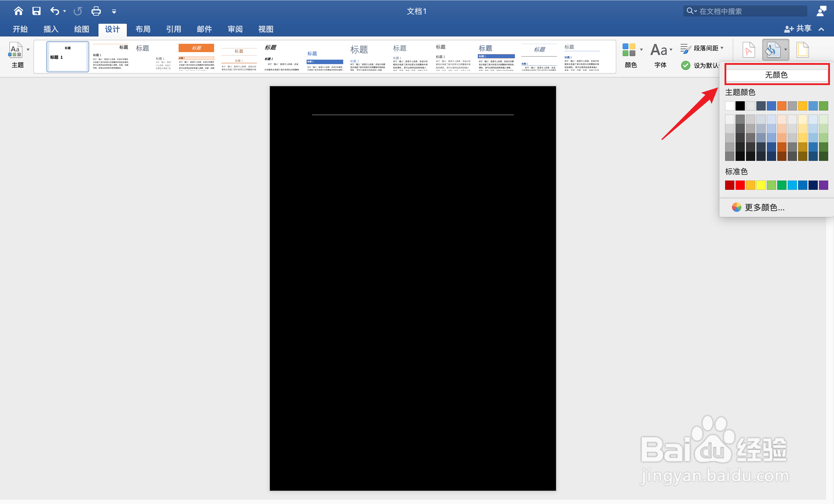Select 无颜色 no color option
The width and height of the screenshot is (834, 504).
coord(776,75)
